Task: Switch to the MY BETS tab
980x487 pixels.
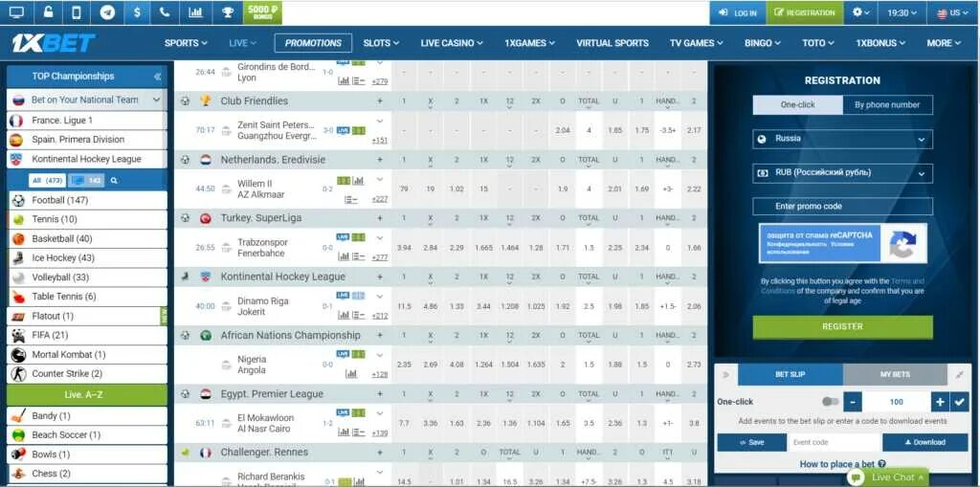Action: (895, 374)
